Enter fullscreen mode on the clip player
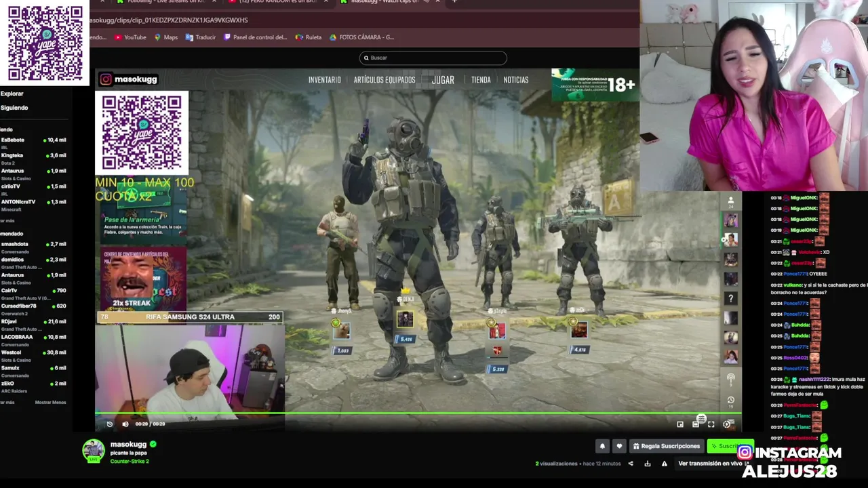The image size is (868, 488). (711, 424)
